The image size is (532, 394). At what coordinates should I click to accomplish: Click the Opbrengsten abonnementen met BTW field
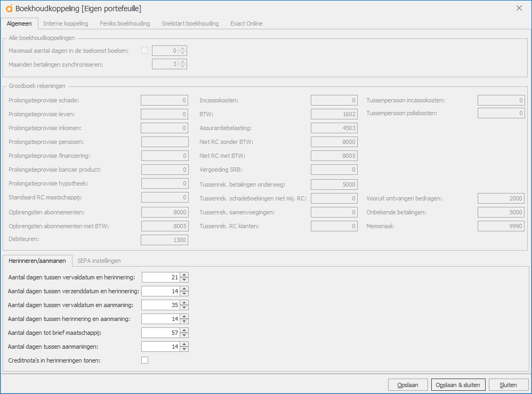coord(165,226)
